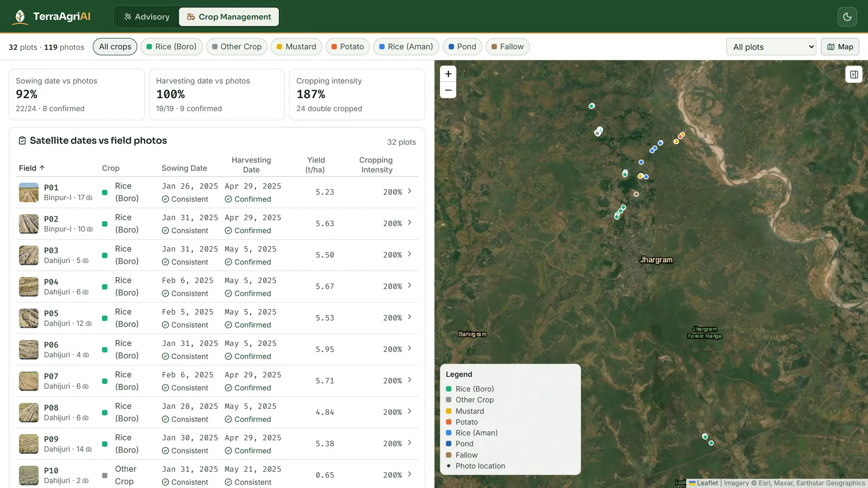Filter by Rice (Aman) crop
Screen dimensions: 868x488
click(406, 47)
